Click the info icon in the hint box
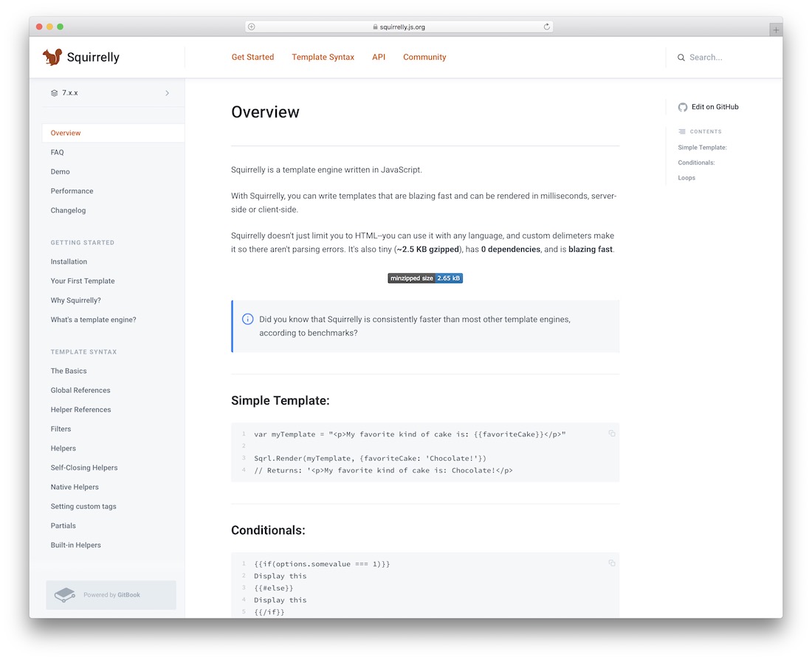 coord(247,319)
